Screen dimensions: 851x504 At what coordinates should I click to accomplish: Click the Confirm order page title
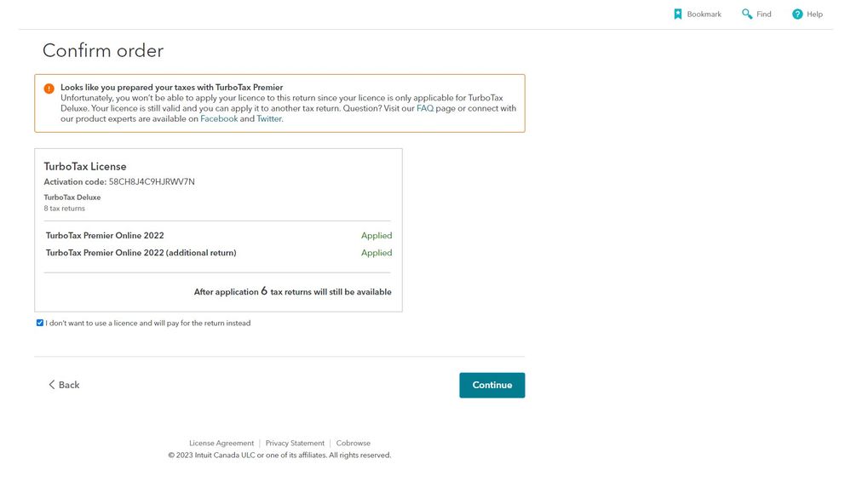coord(103,50)
